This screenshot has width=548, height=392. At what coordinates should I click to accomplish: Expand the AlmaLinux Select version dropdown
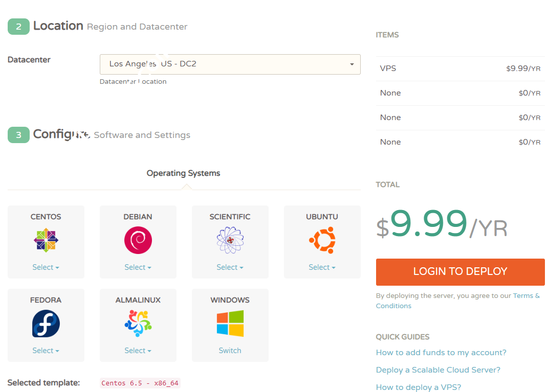(x=138, y=351)
